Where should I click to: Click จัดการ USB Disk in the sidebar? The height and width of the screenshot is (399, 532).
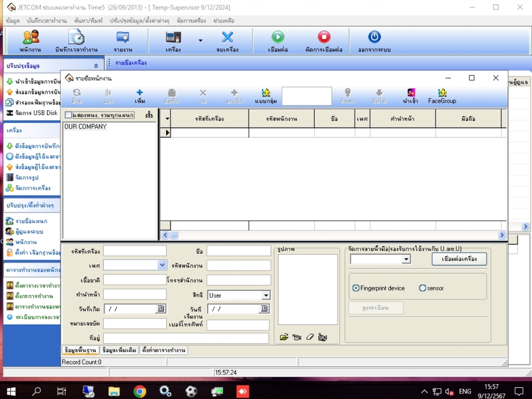[x=32, y=112]
